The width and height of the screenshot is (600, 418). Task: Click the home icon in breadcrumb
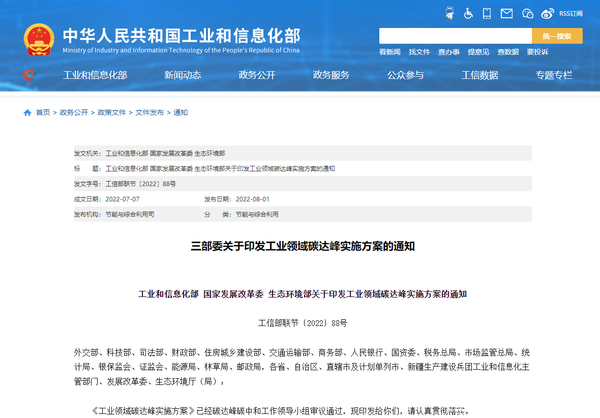click(26, 113)
